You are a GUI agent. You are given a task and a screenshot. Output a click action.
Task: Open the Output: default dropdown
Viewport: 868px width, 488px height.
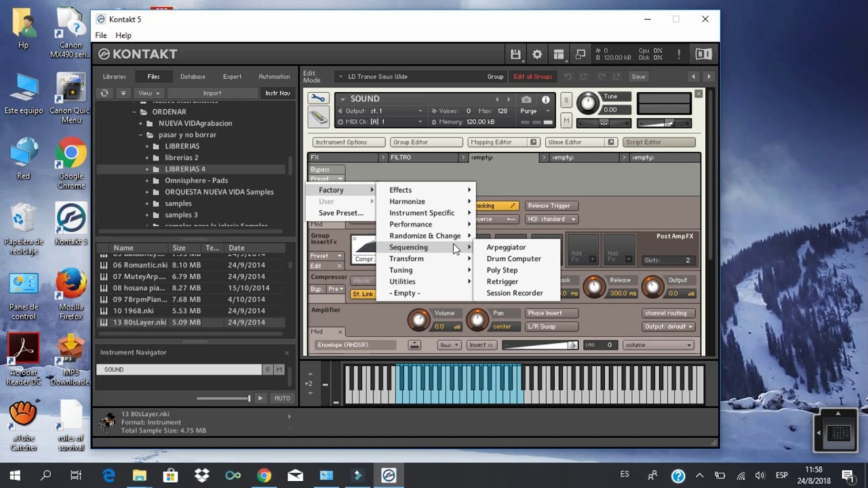669,326
